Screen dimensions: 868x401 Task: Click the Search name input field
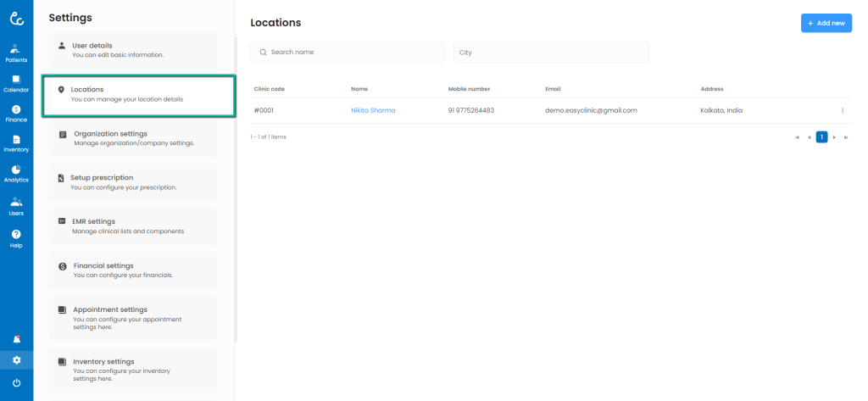tap(348, 53)
